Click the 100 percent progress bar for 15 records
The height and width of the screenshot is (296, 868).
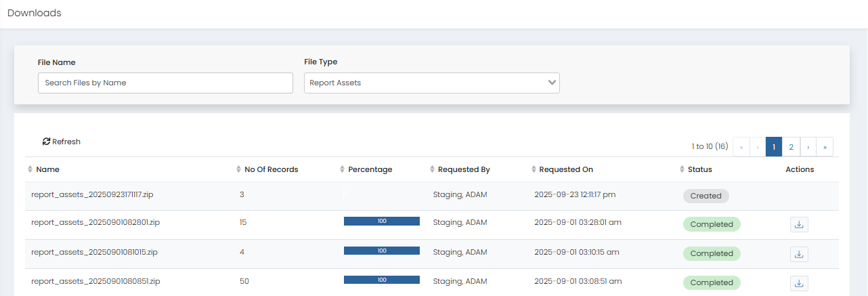click(382, 221)
